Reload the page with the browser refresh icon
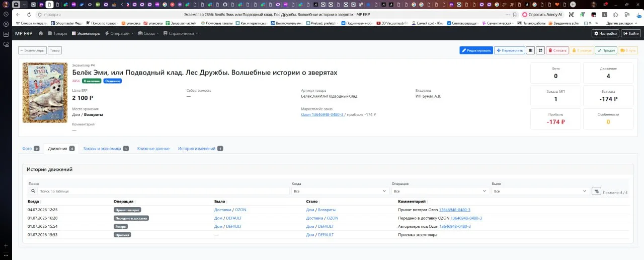 click(29, 15)
